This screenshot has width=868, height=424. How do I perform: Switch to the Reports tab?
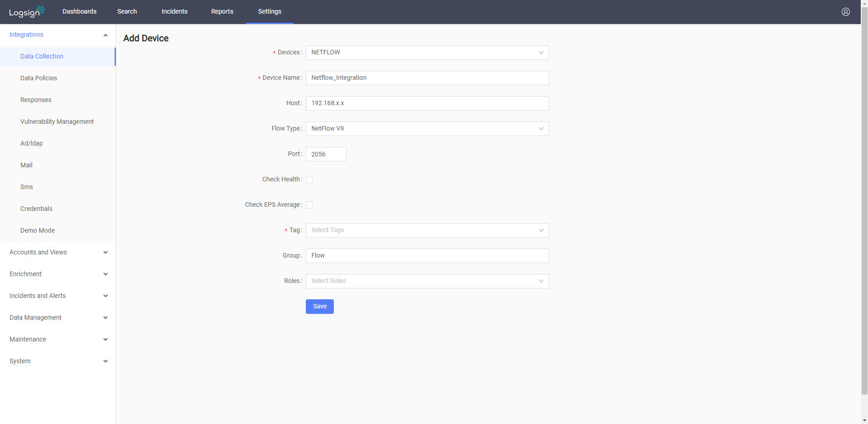point(222,11)
